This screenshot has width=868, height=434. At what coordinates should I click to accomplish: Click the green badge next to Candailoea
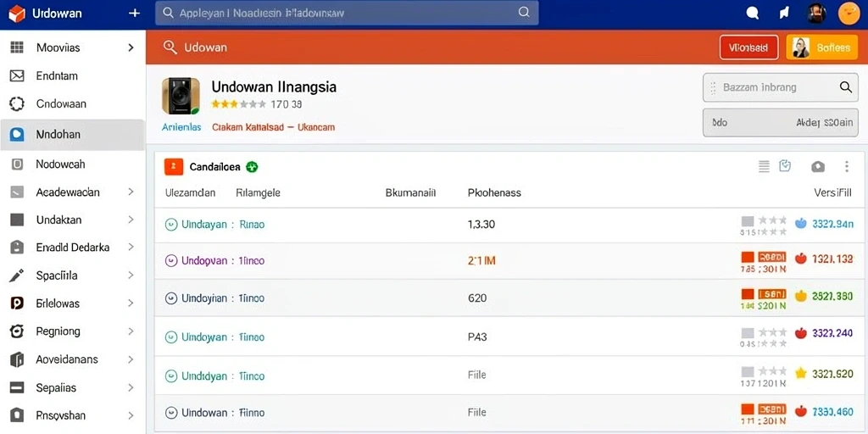pyautogui.click(x=252, y=167)
